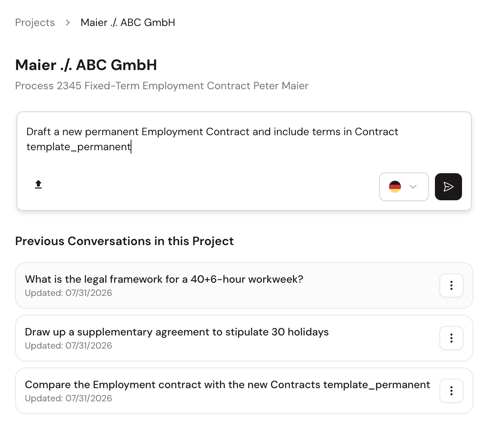Click the Updated date under workweek conversation
This screenshot has width=488, height=448.
point(69,293)
